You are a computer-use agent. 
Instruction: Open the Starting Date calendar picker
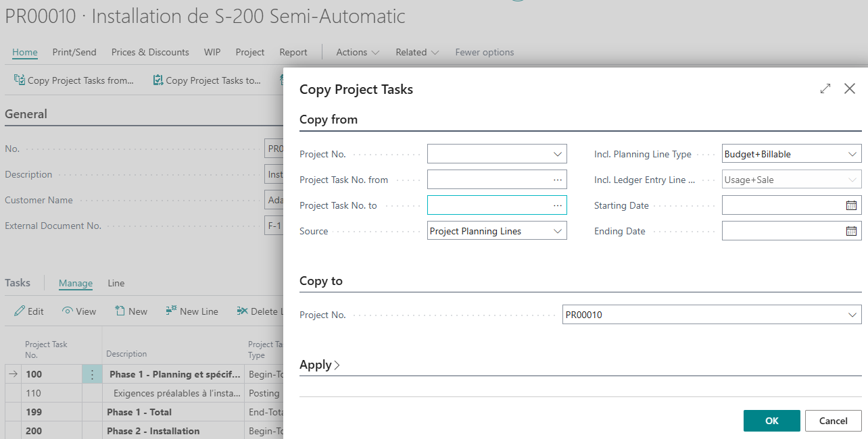[852, 205]
